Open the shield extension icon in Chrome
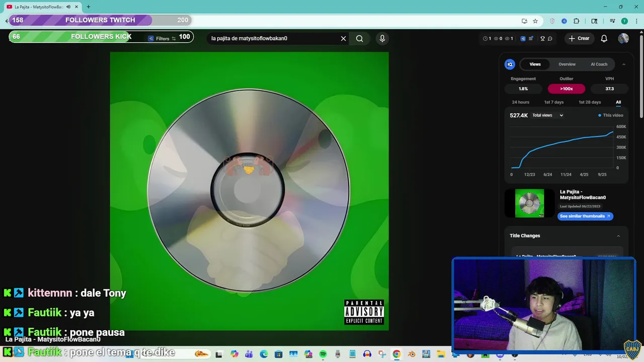 click(x=552, y=21)
